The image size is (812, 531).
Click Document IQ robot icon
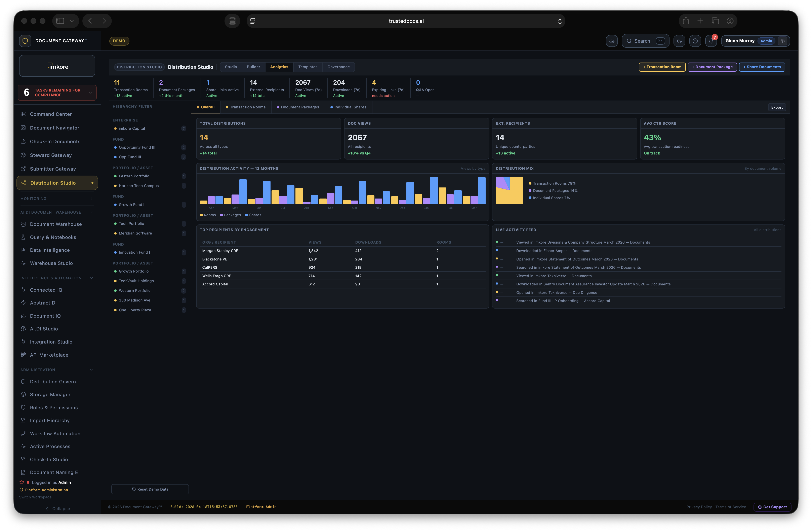(x=23, y=316)
